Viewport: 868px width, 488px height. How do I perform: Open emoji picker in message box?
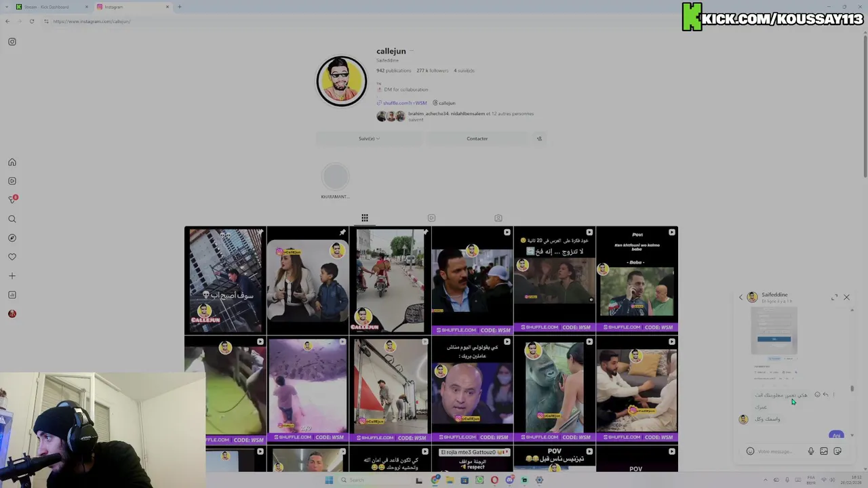point(750,451)
